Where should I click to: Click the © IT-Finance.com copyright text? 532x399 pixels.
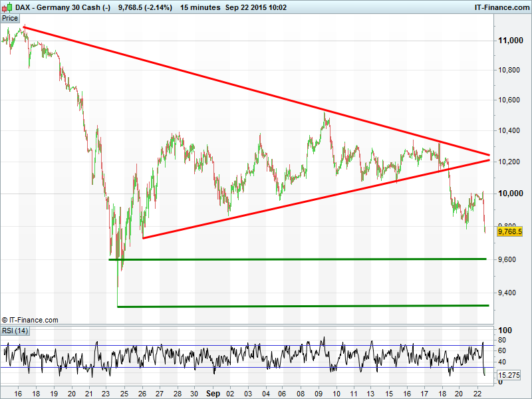click(x=30, y=320)
